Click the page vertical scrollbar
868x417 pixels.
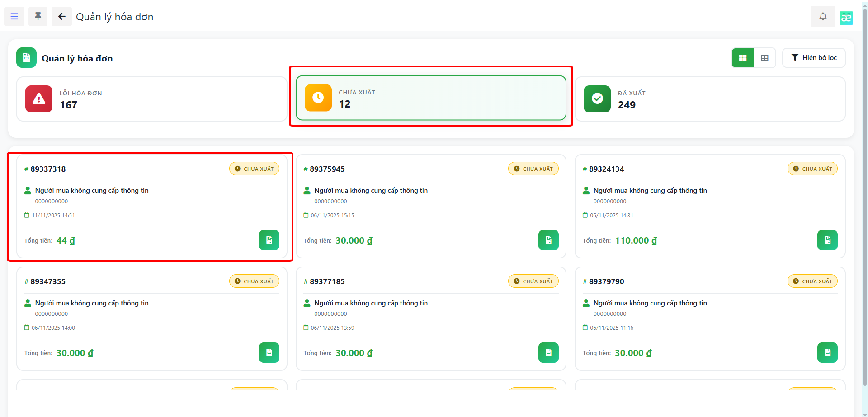[x=865, y=181]
